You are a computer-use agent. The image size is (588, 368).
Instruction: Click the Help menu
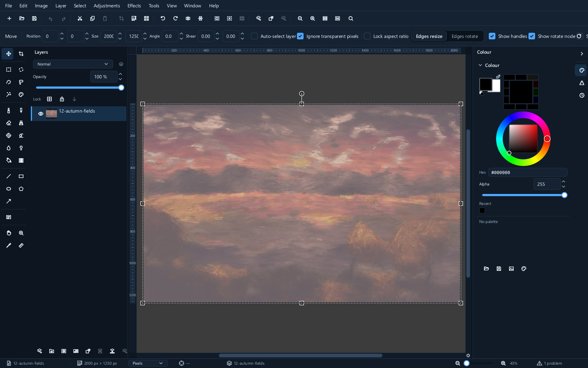point(214,6)
